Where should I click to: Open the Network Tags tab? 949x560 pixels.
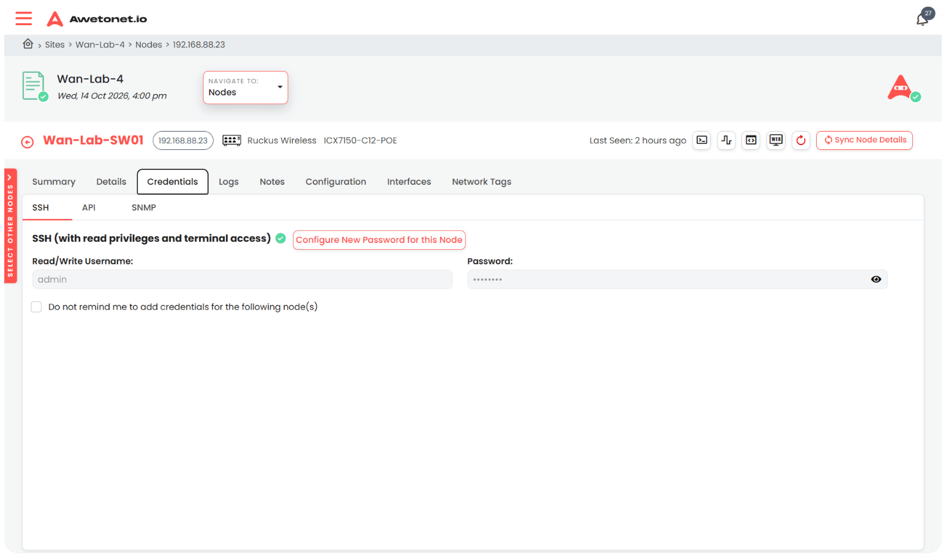[482, 182]
